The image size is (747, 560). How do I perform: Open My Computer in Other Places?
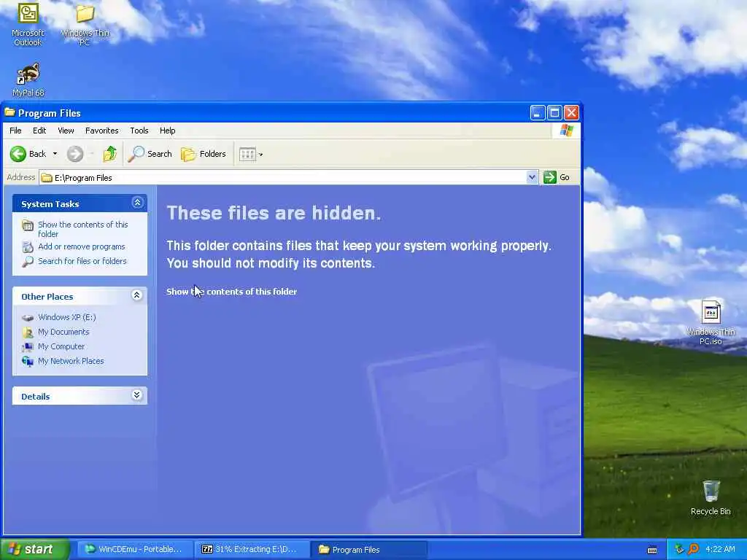61,346
